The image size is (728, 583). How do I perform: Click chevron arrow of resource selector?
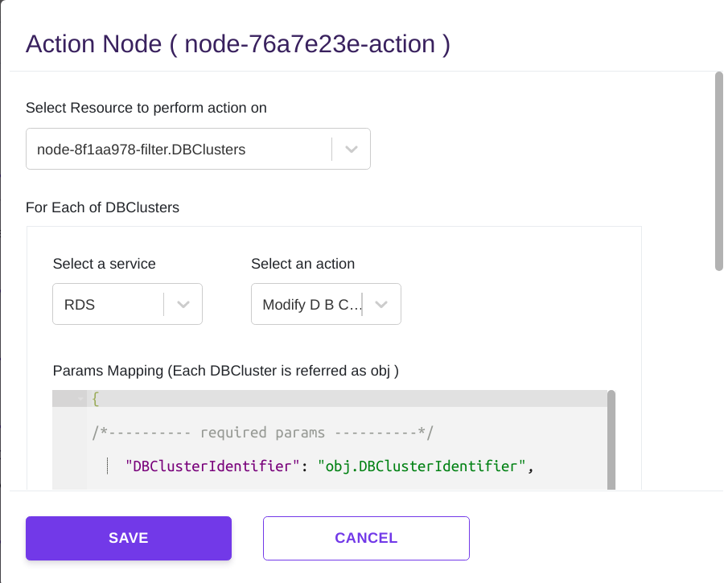point(352,149)
